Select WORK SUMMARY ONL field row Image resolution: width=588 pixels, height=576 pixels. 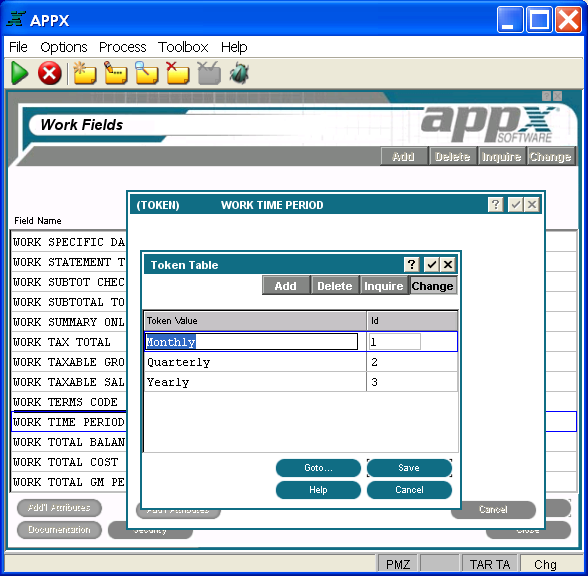[x=69, y=322]
